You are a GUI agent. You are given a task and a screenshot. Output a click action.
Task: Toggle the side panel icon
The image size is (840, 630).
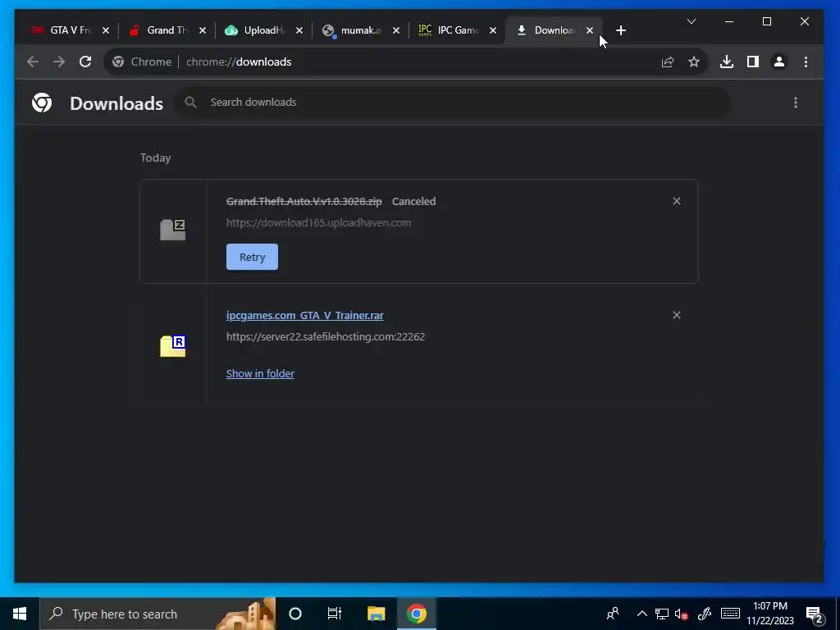coord(753,62)
